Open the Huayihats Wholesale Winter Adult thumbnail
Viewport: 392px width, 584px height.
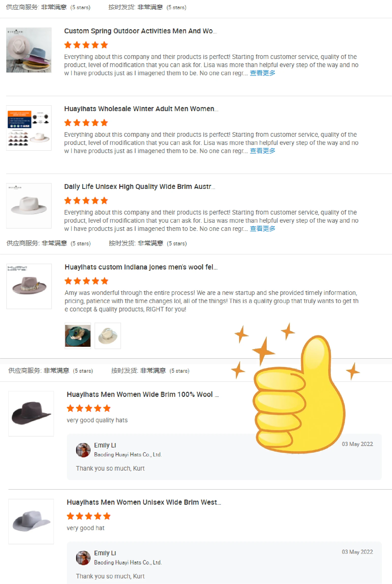29,128
